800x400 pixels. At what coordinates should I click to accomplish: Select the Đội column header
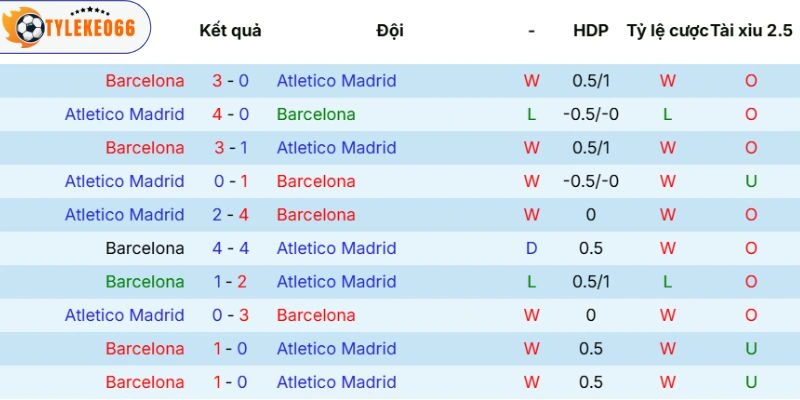tap(390, 30)
